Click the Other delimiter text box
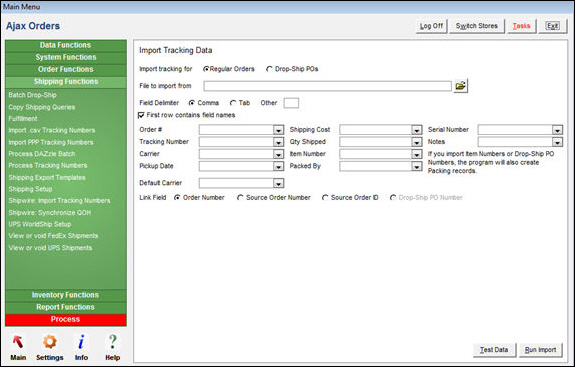 point(291,103)
